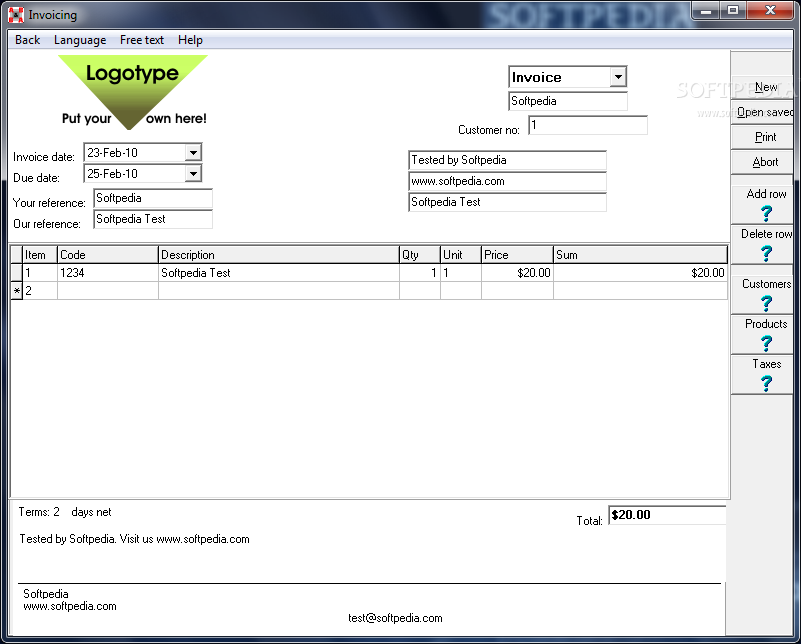Screen dimensions: 801x644
Task: Click the Print button
Action: click(762, 137)
